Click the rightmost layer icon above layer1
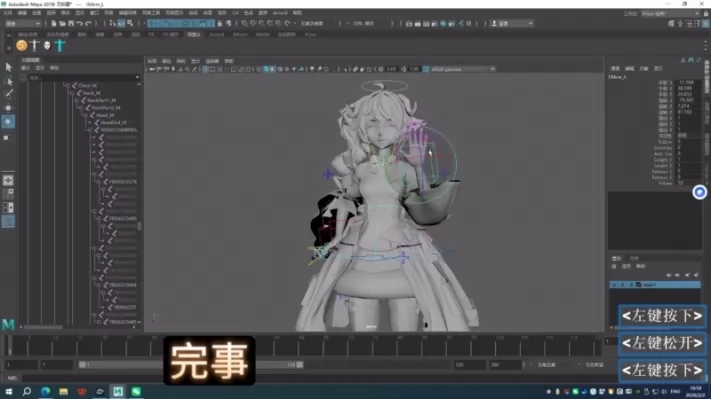The height and width of the screenshot is (399, 711). point(696,275)
